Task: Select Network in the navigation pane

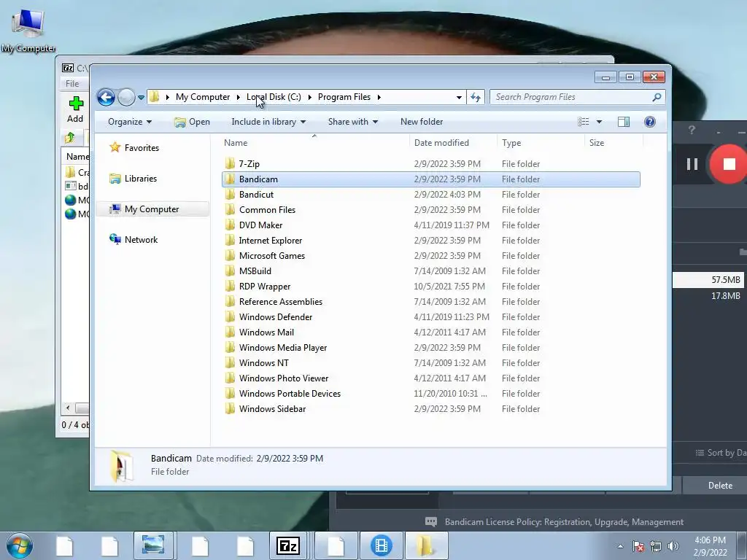Action: pos(141,239)
